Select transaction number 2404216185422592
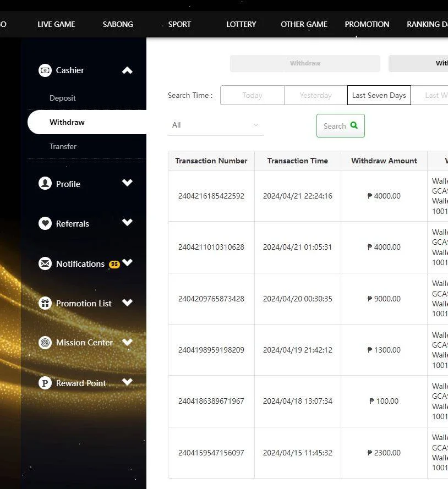The width and height of the screenshot is (448, 489). point(211,196)
